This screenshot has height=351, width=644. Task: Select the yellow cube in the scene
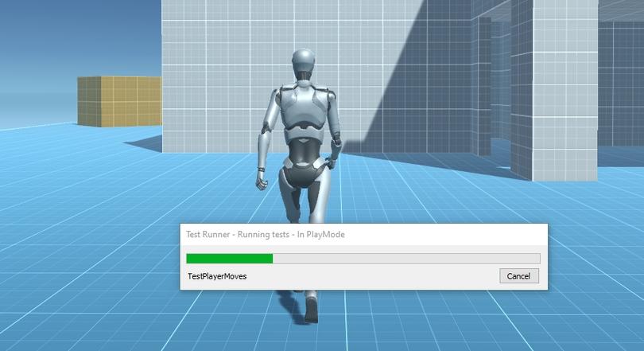(119, 101)
